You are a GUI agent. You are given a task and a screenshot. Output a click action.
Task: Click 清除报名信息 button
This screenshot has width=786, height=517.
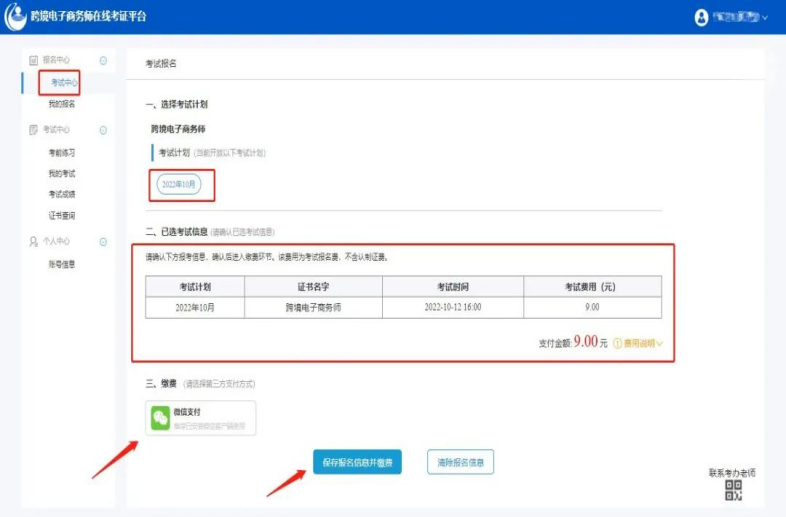460,462
